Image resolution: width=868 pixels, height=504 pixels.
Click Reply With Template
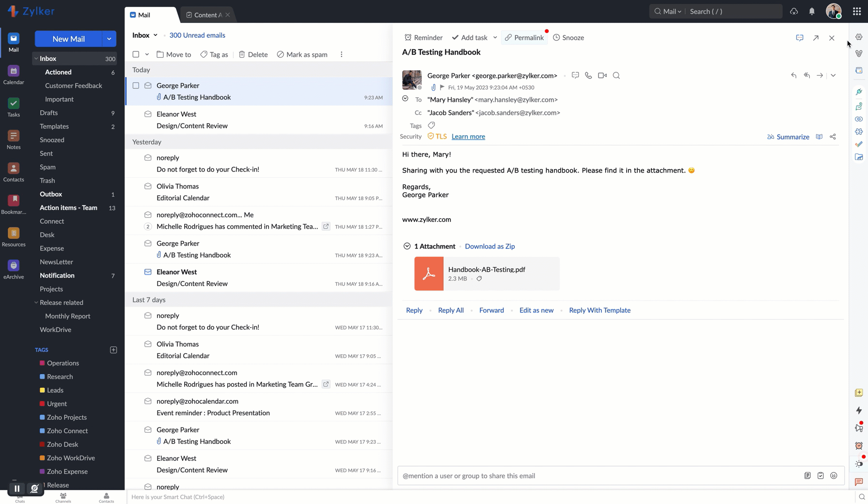click(x=600, y=310)
